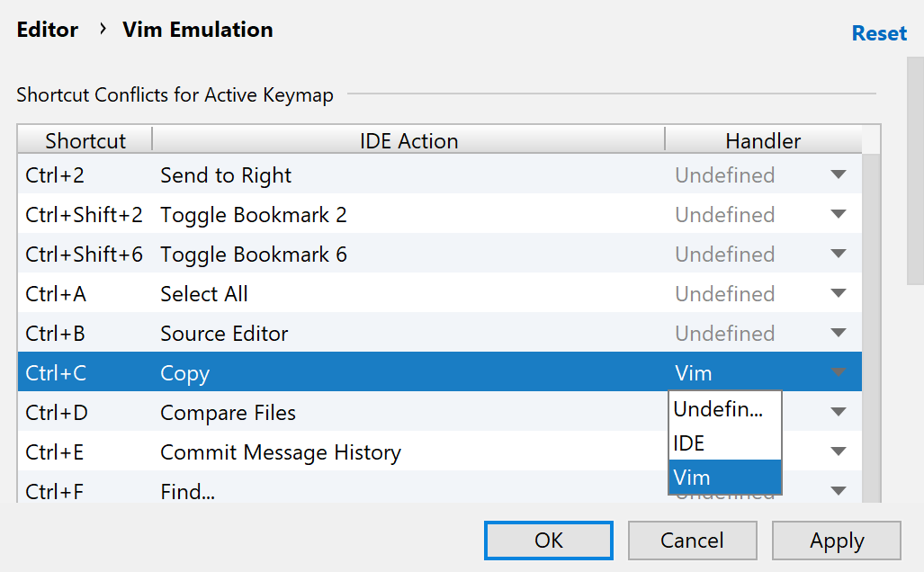
Task: Apply the settings changes
Action: (836, 541)
